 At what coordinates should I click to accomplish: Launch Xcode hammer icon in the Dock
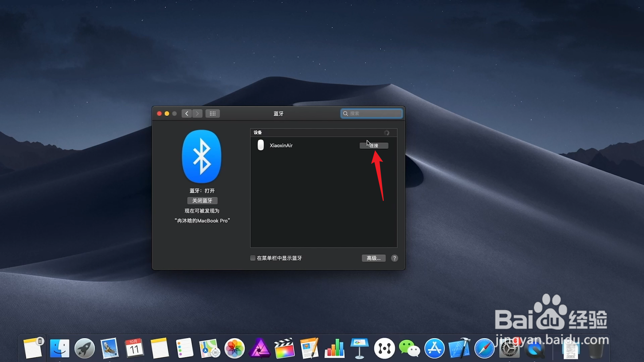(459, 348)
